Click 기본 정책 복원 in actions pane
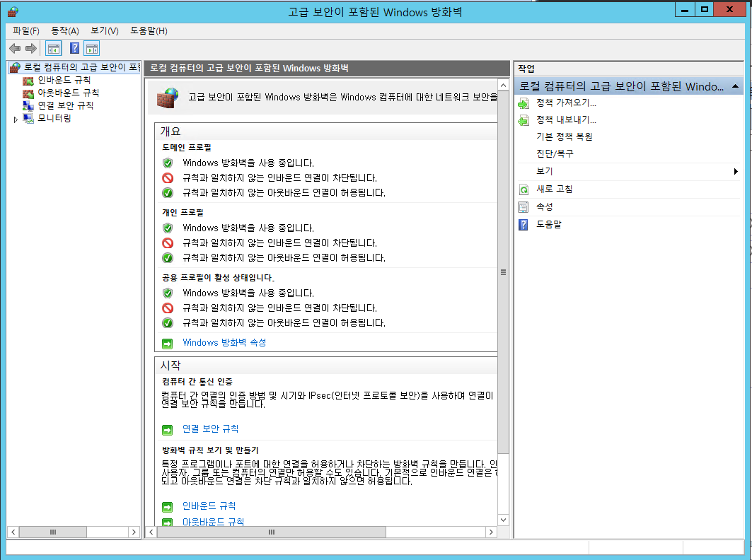Viewport: 752px width, 560px height. point(564,137)
